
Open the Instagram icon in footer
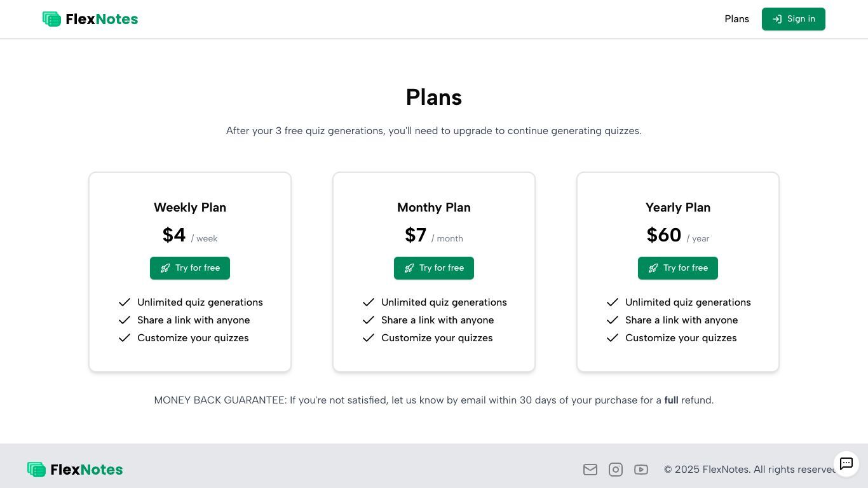click(x=616, y=470)
